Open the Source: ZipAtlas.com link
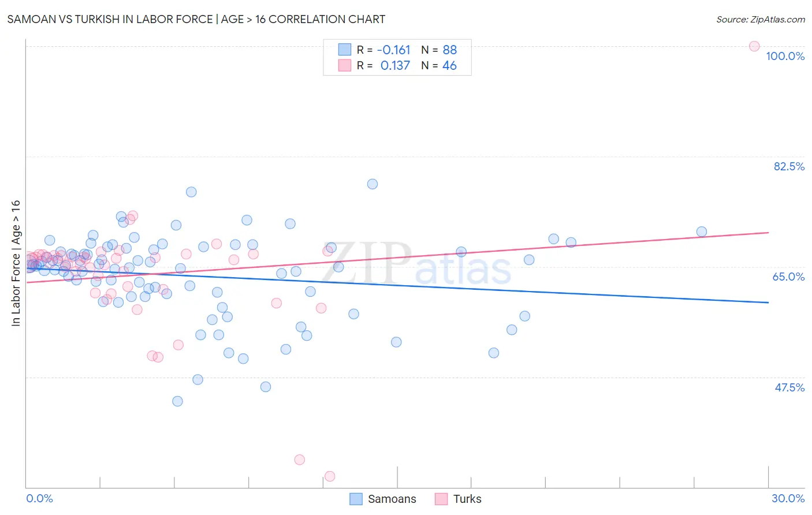Image resolution: width=812 pixels, height=515 pixels. pyautogui.click(x=761, y=19)
